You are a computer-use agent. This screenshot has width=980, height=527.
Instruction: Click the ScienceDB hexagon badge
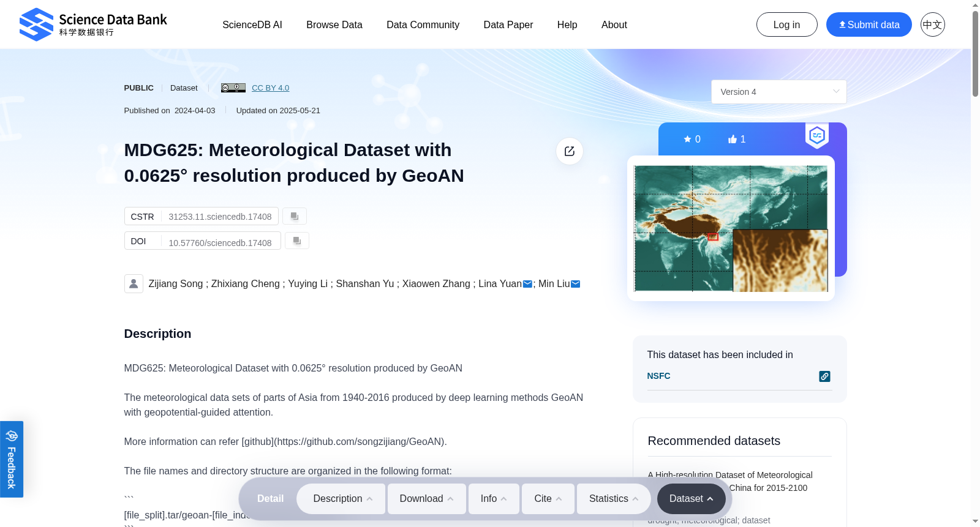(817, 135)
